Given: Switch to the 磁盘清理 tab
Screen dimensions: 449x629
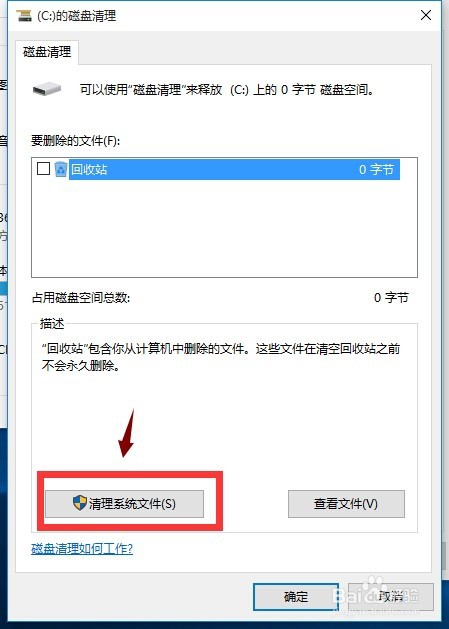Looking at the screenshot, I should [47, 52].
